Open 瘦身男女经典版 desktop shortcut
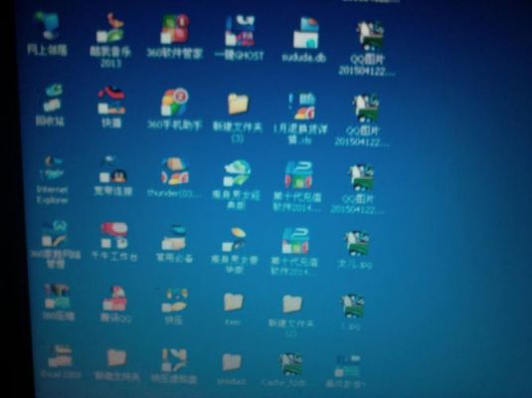This screenshot has height=398, width=532. pos(236,184)
